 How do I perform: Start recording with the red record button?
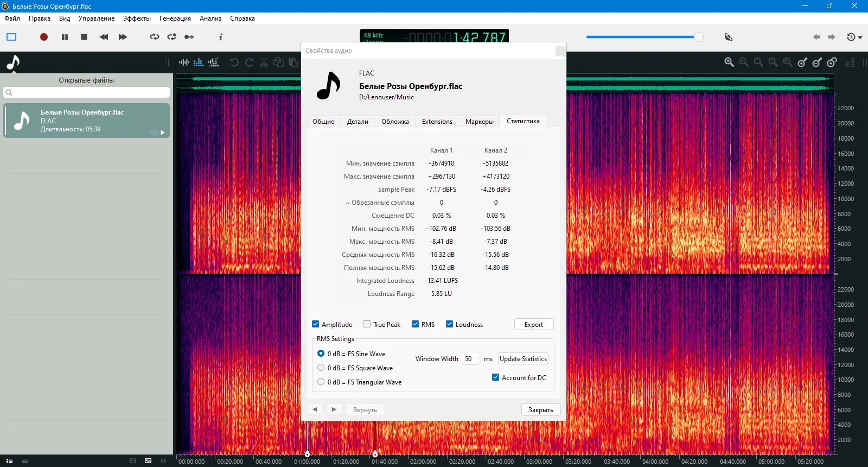[44, 37]
